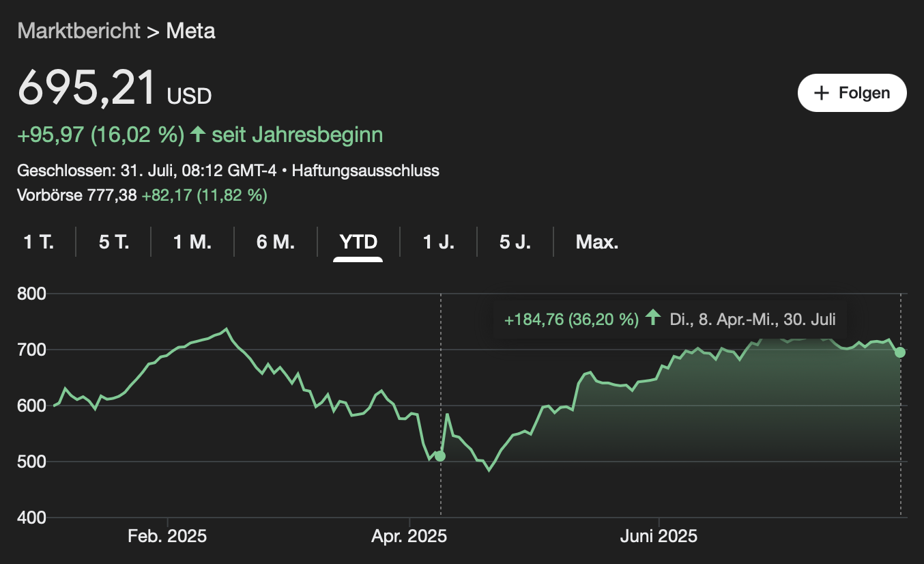
Task: Click the 700 y-axis label
Action: [31, 350]
